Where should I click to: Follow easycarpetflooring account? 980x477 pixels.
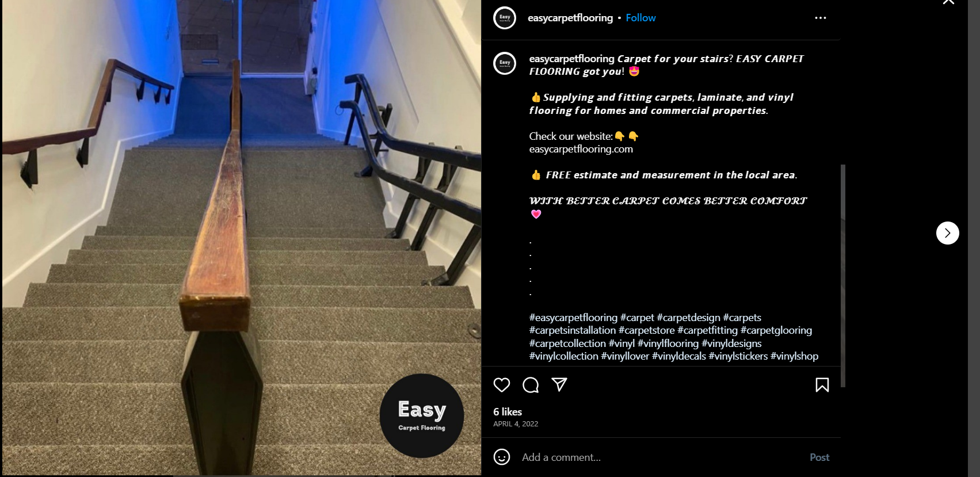[640, 18]
